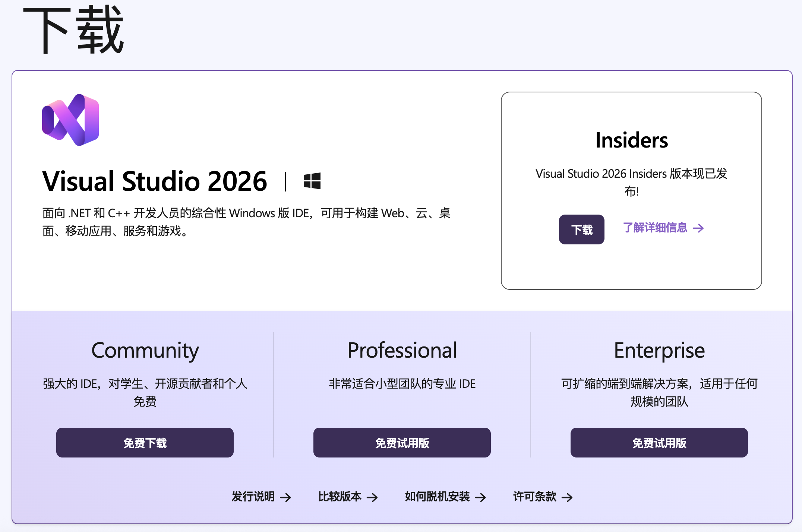Click 免费试用版 under Professional
The image size is (802, 532).
[402, 443]
